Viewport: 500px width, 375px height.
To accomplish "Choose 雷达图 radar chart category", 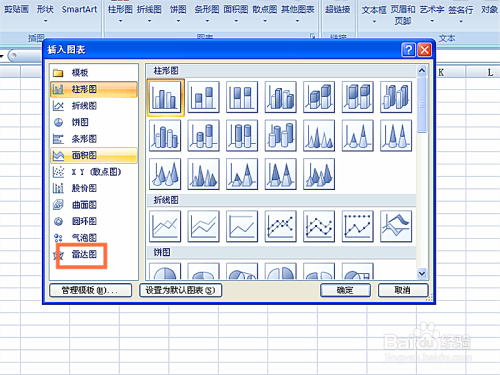I will click(94, 254).
